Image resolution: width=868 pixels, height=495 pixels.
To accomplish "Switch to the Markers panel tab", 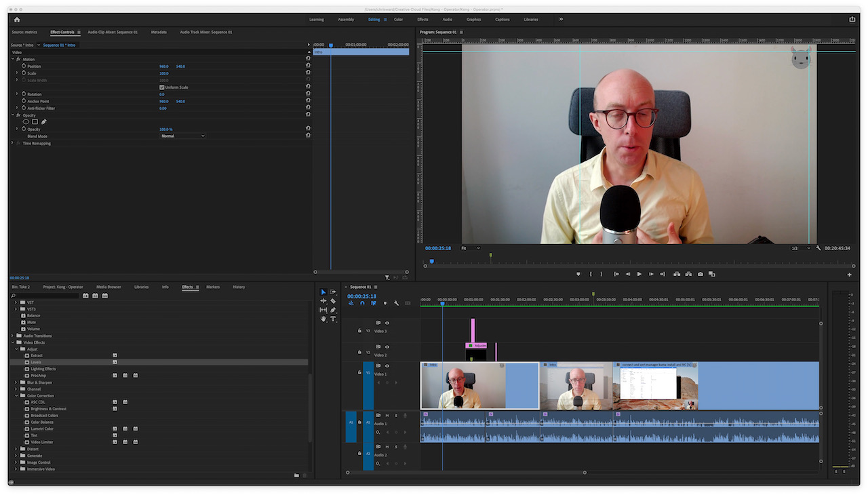I will (x=213, y=287).
